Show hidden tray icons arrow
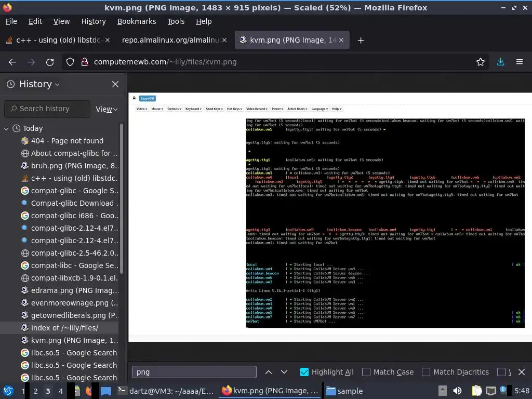 [x=443, y=391]
